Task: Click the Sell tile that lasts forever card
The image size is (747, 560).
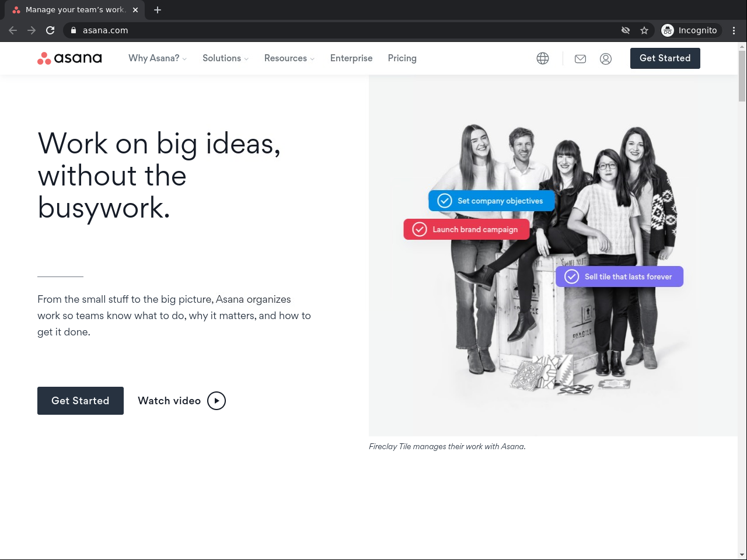Action: 619,276
